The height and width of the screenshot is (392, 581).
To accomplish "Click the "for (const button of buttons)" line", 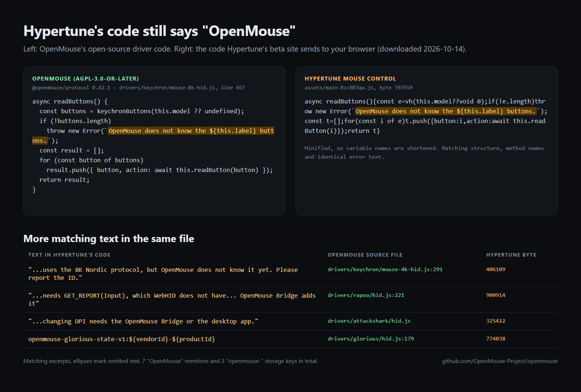I will pos(92,160).
